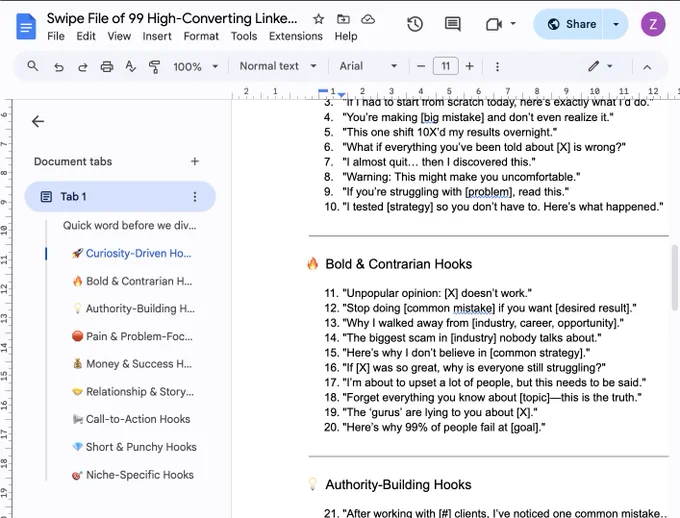
Task: Hide the menus with chevron
Action: point(647,67)
